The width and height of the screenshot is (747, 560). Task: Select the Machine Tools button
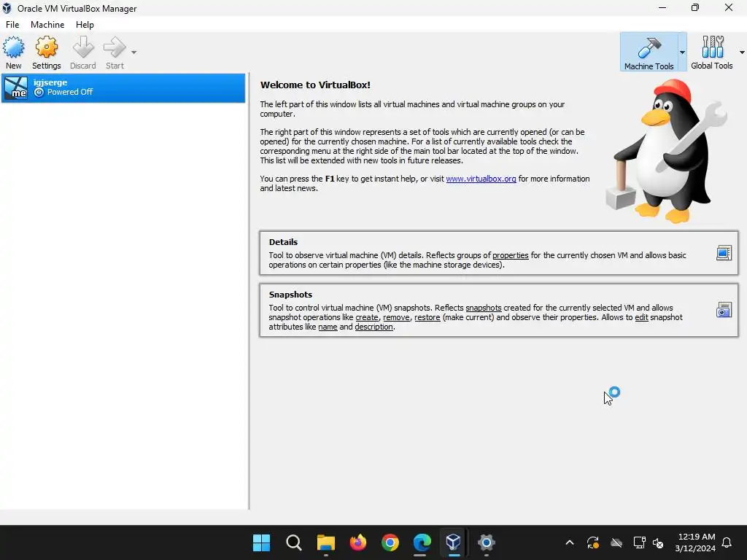coord(649,52)
